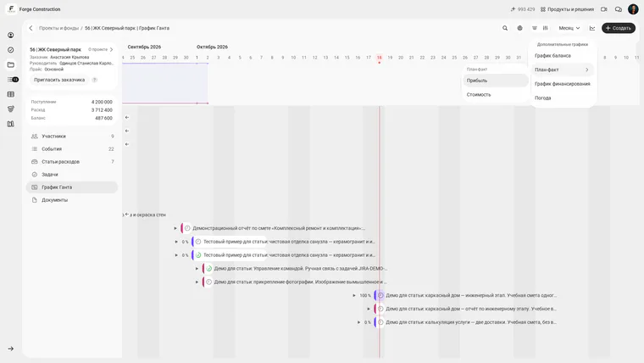The image size is (644, 363).
Task: Select «График финансирования» menu item
Action: click(x=563, y=84)
